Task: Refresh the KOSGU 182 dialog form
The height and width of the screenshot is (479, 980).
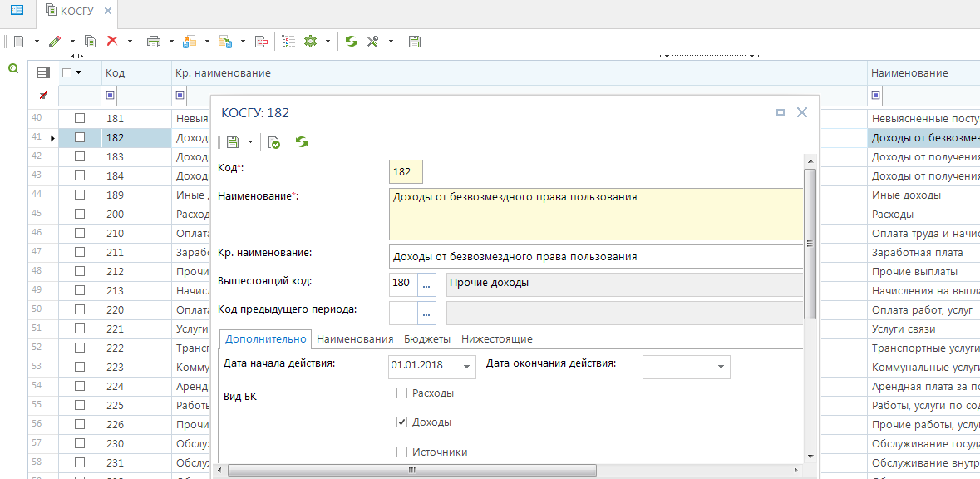Action: 302,142
